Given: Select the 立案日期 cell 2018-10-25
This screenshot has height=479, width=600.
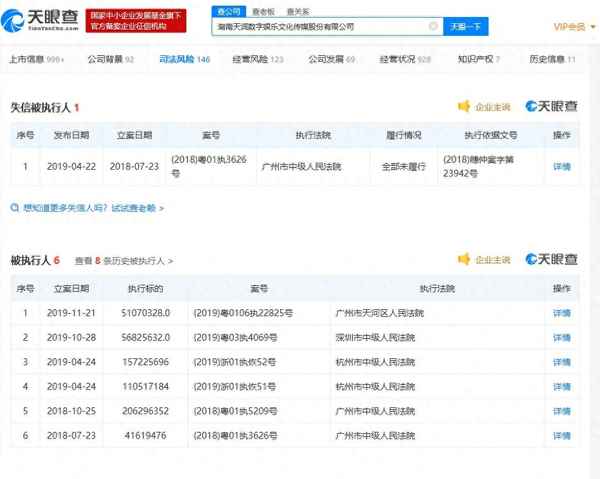Looking at the screenshot, I should coord(71,411).
